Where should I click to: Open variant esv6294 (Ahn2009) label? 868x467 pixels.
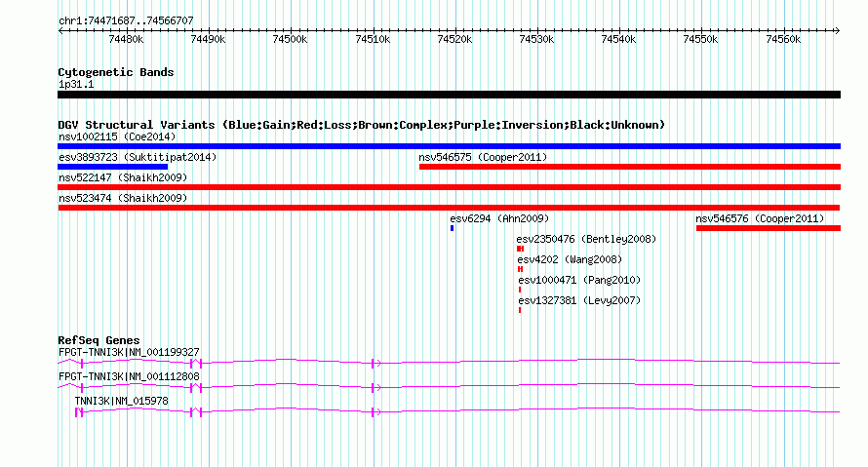pos(499,218)
